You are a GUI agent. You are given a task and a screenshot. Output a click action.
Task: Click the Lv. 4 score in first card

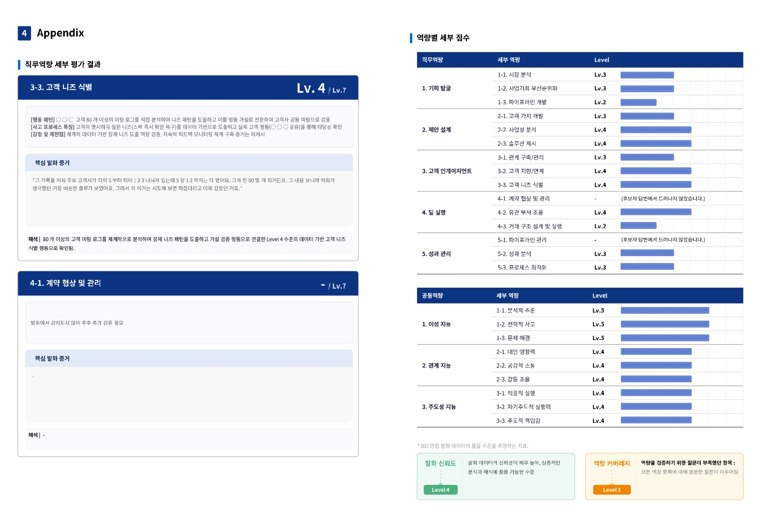(x=311, y=88)
